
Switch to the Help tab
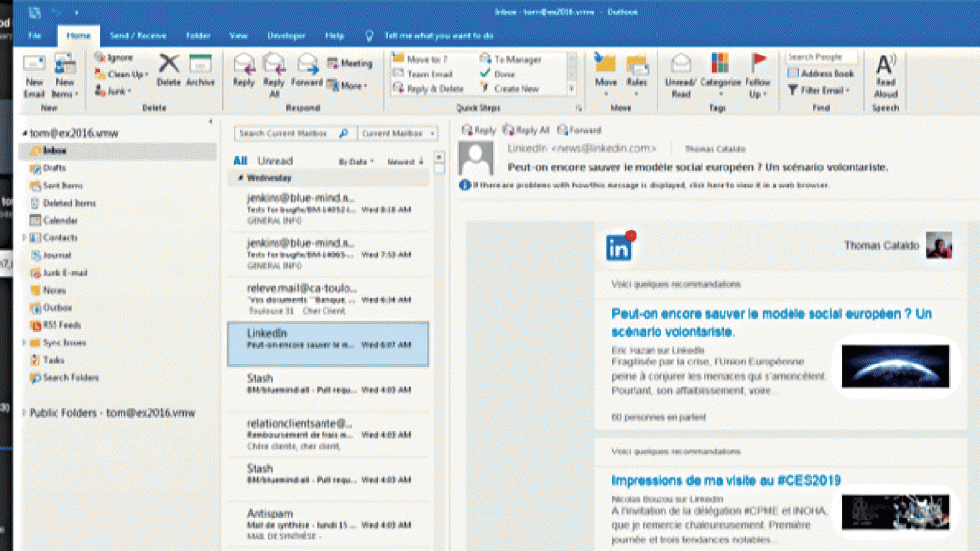(334, 35)
